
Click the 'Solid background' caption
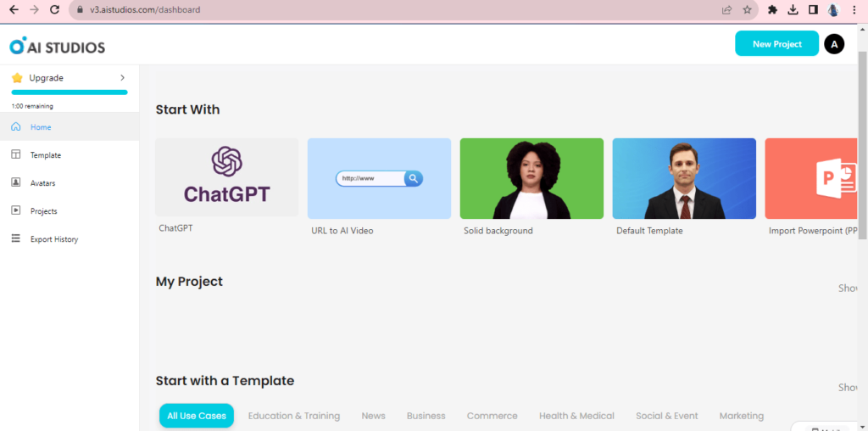click(x=498, y=231)
